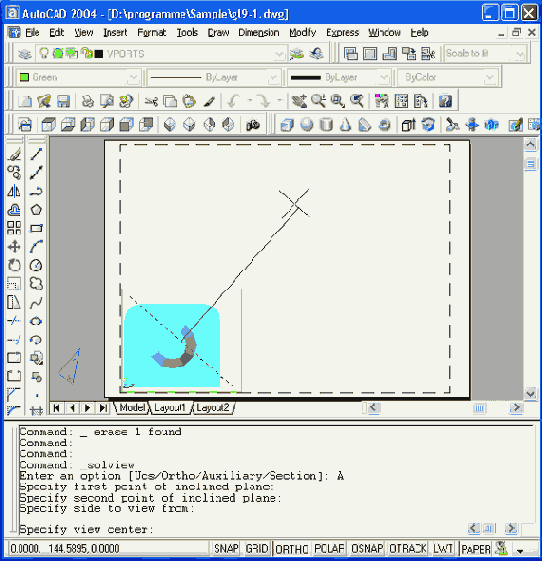This screenshot has height=561, width=542.
Task: Click the Cylinder solid icon
Action: 326,125
